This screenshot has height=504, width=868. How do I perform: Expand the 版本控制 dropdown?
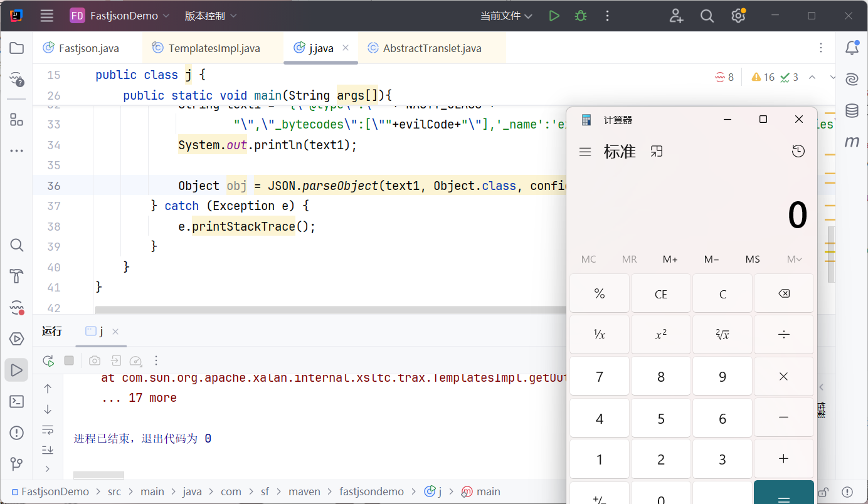[211, 16]
